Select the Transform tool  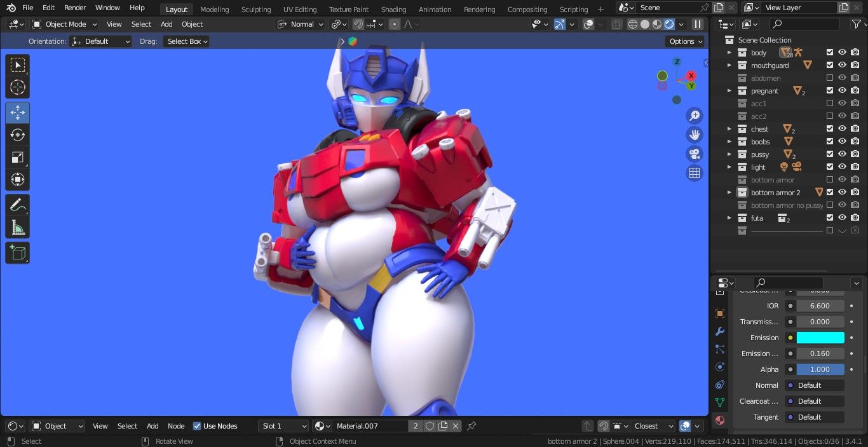click(18, 179)
